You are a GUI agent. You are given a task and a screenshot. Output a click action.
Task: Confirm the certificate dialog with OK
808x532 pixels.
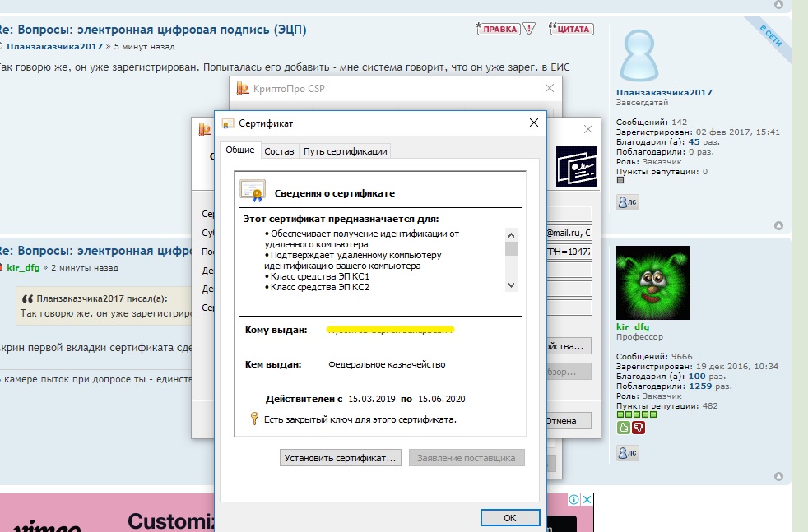[x=509, y=518]
